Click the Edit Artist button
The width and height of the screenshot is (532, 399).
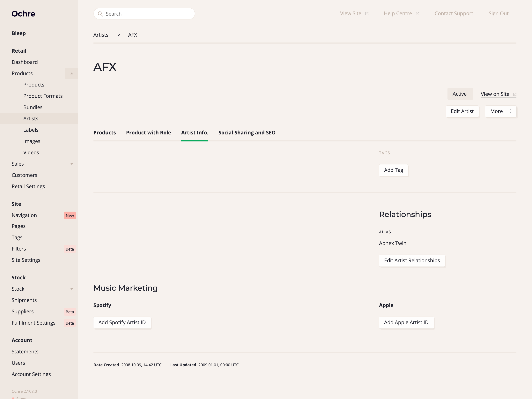pyautogui.click(x=462, y=111)
